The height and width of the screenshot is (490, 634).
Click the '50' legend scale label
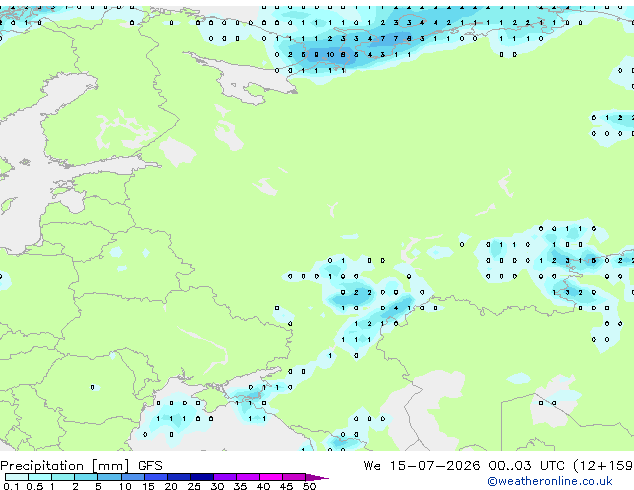[x=309, y=486]
